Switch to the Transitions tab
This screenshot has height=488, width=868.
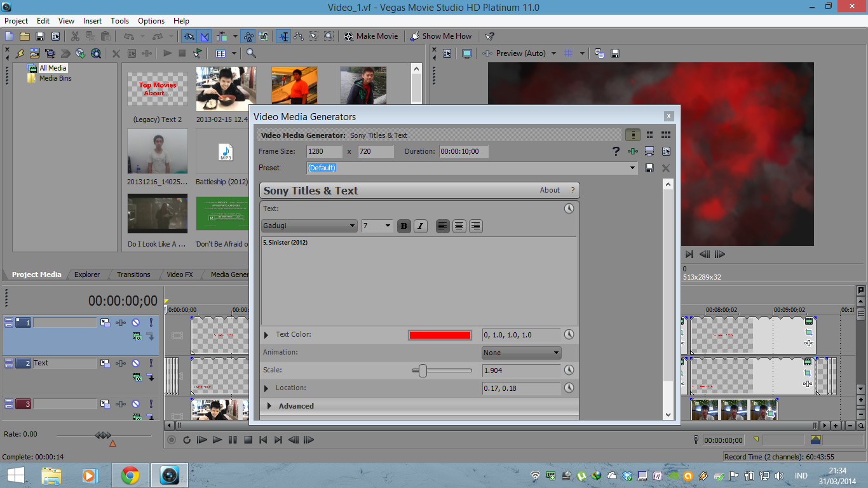tap(133, 274)
